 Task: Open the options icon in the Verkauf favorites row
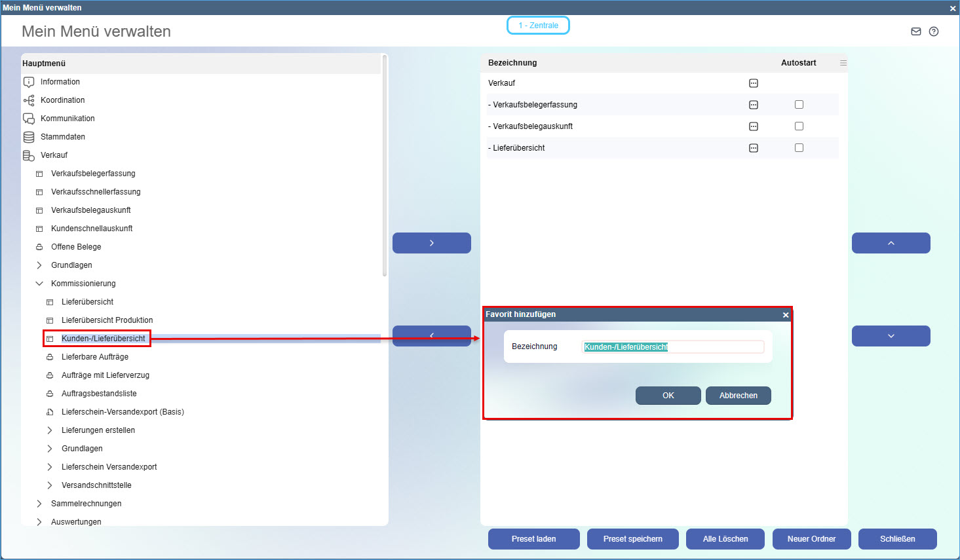point(754,83)
